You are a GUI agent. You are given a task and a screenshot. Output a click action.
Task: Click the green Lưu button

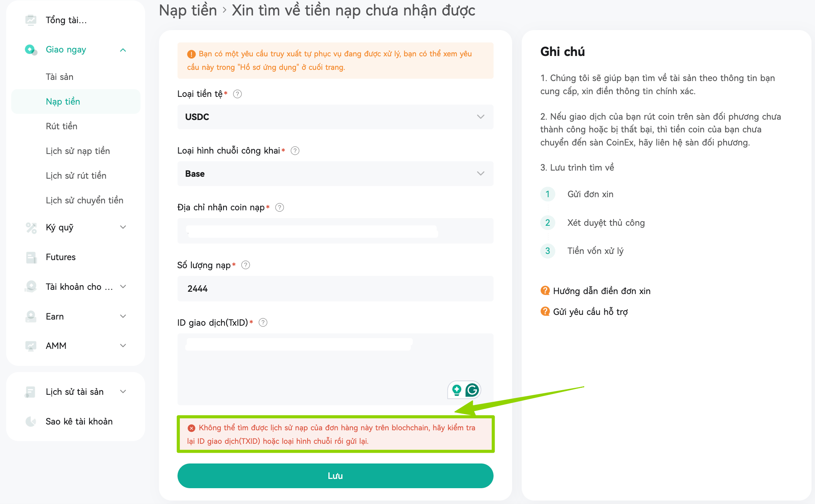tap(335, 476)
